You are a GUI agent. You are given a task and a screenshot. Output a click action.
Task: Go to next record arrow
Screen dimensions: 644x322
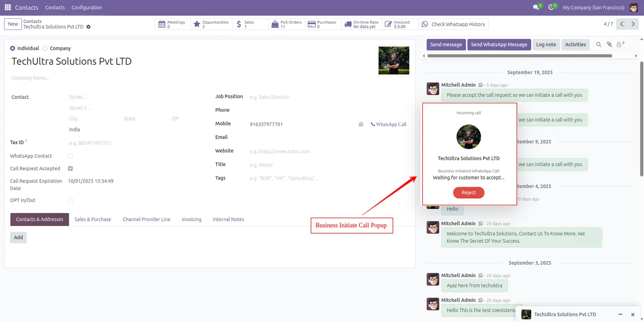[x=633, y=24]
